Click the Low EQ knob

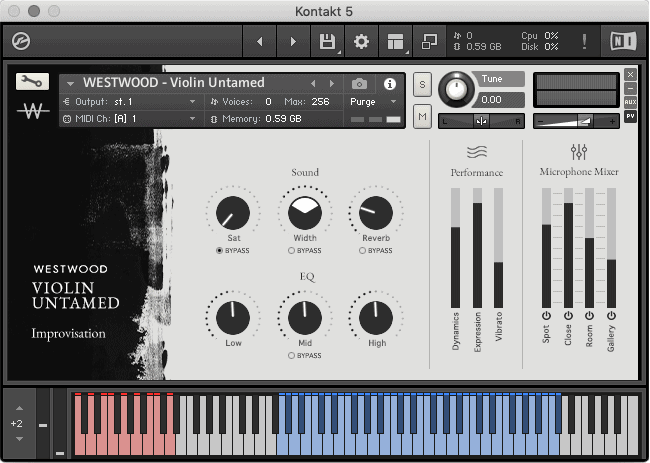(233, 318)
